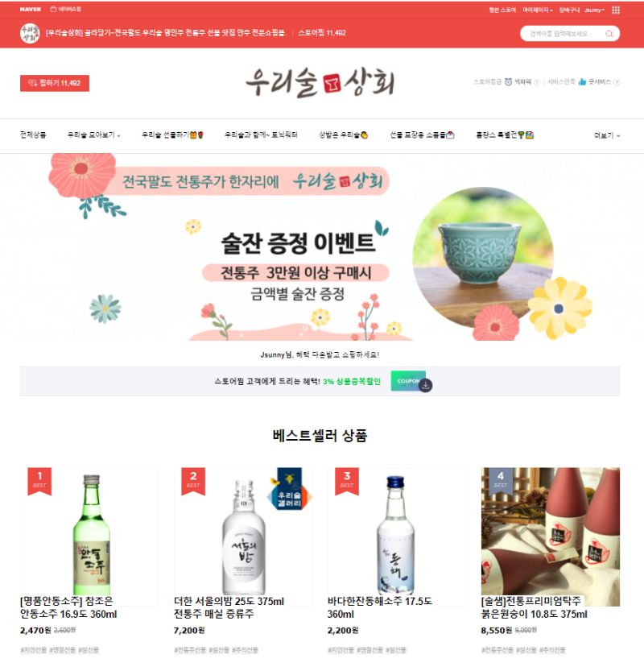644x671 pixels.
Task: Toggle the 찜하기 11,492 store favorite button
Action: tap(55, 83)
